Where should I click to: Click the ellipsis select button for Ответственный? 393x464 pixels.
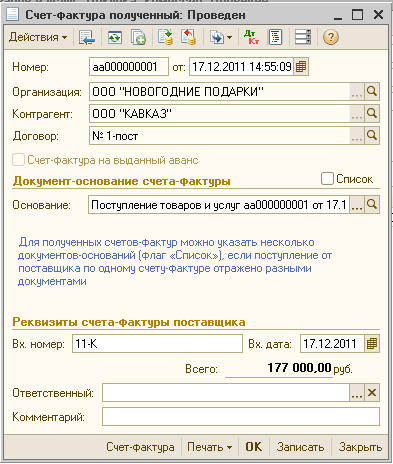[x=357, y=393]
